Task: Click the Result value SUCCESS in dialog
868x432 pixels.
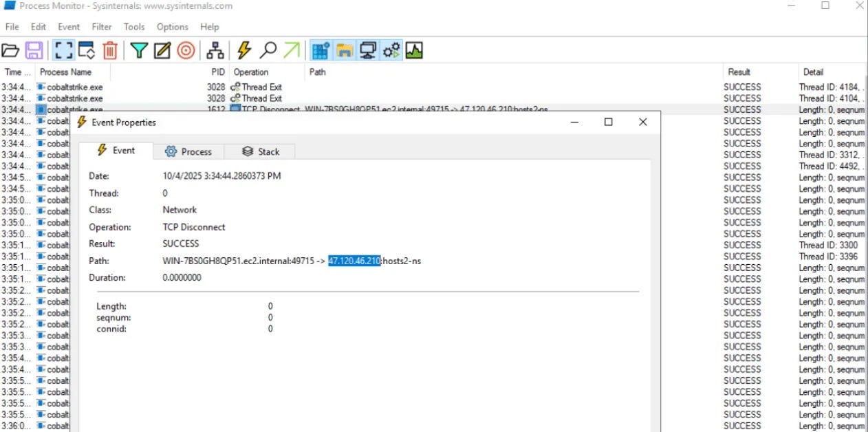Action: (x=181, y=244)
